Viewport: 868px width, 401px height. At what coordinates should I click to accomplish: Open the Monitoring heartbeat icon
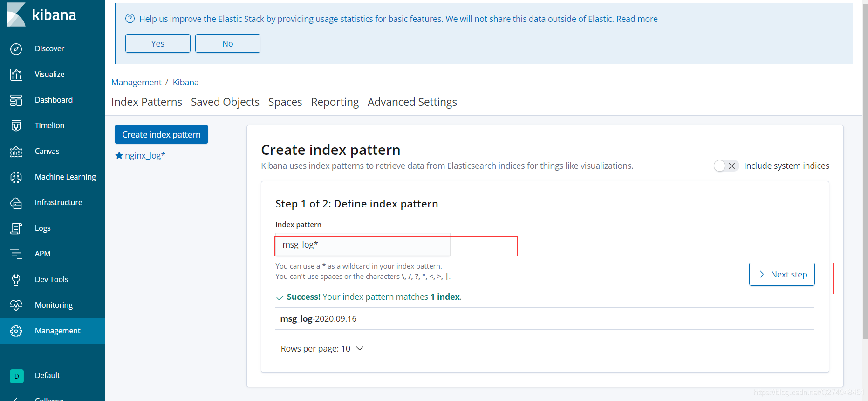16,305
